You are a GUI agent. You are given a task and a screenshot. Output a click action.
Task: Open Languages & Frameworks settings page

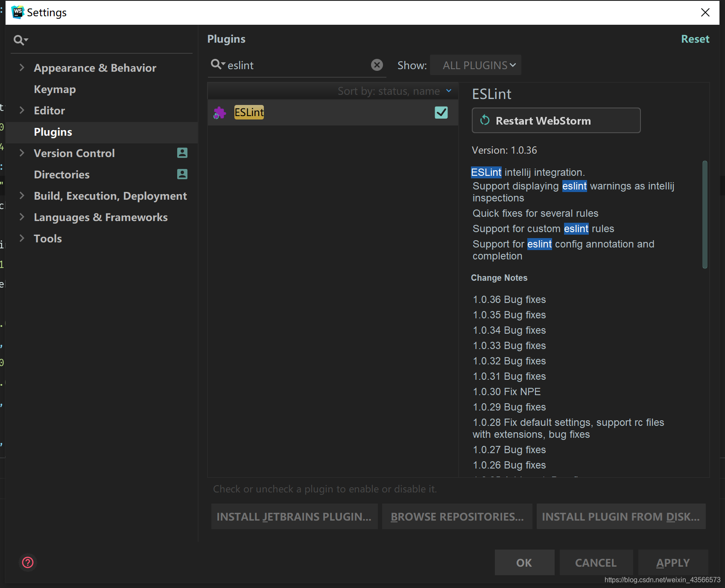coord(101,217)
